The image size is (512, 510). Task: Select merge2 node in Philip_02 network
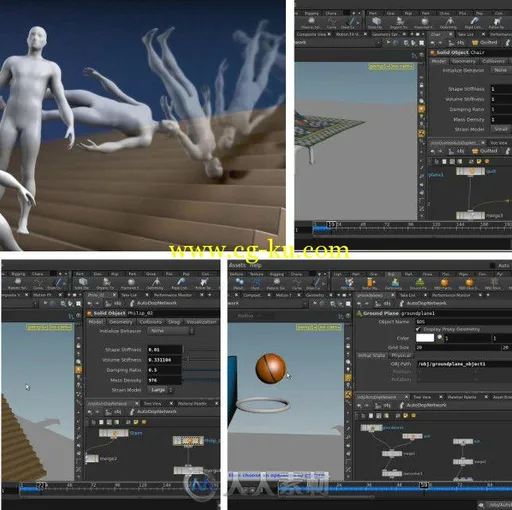(92, 459)
